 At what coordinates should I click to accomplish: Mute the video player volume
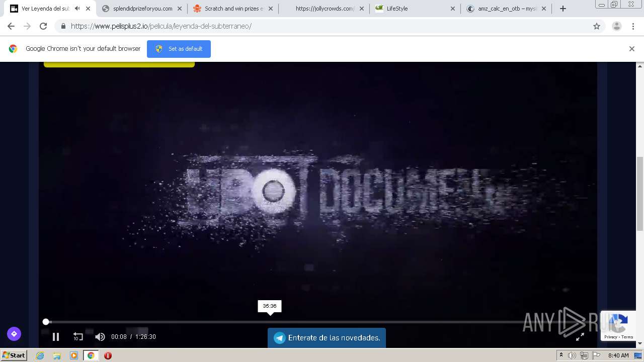pyautogui.click(x=100, y=337)
